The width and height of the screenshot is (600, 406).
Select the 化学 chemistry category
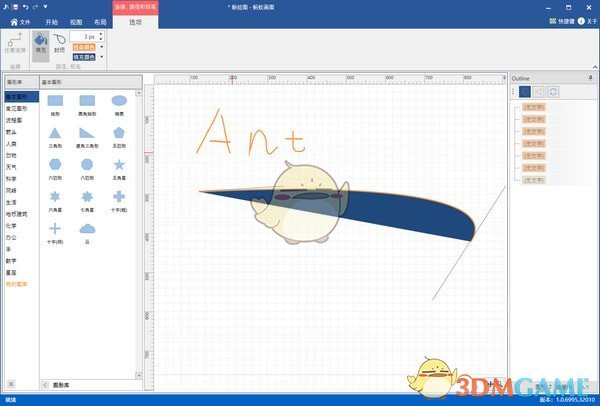(x=11, y=226)
